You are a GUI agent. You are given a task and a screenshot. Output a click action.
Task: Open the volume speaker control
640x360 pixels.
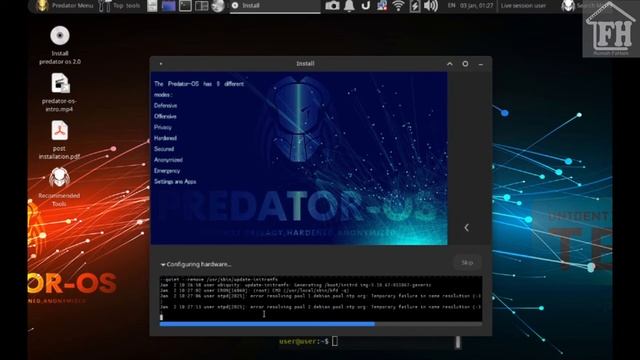[x=431, y=6]
